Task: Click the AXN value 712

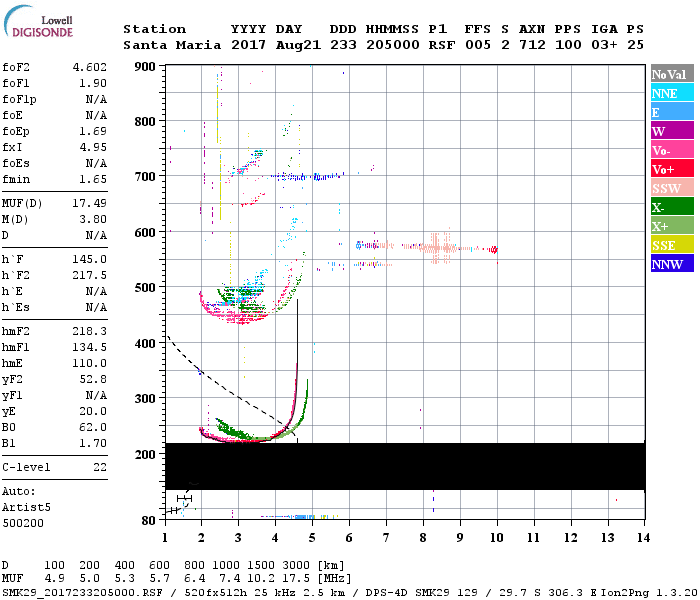Action: [532, 45]
